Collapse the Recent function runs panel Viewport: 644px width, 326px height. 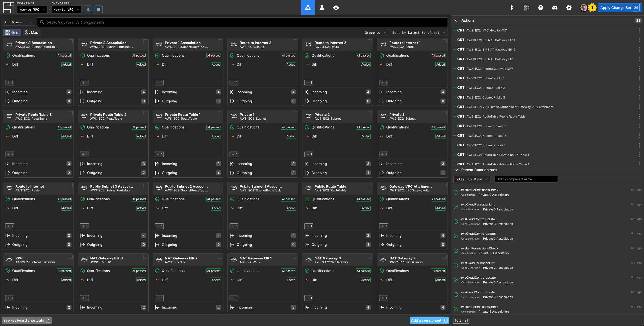coord(456,170)
